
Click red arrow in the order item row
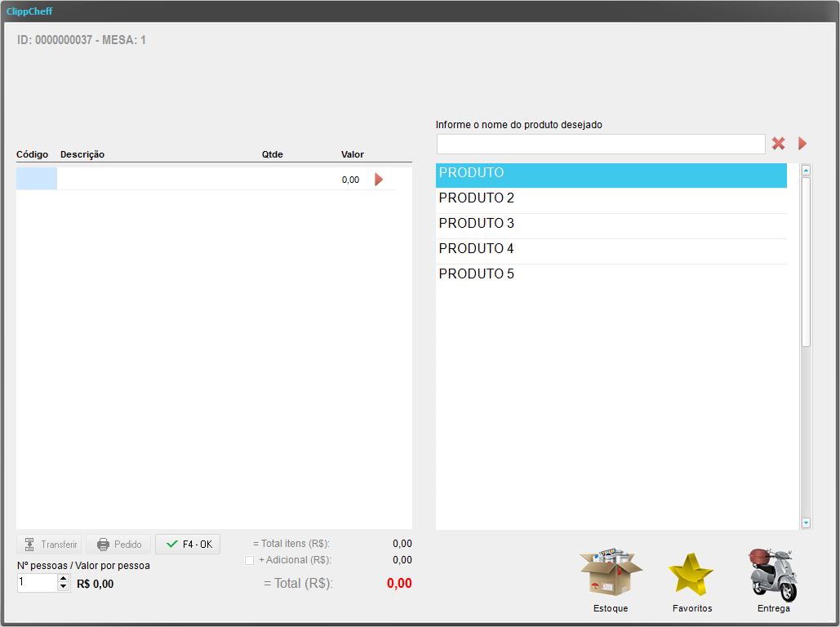click(378, 180)
